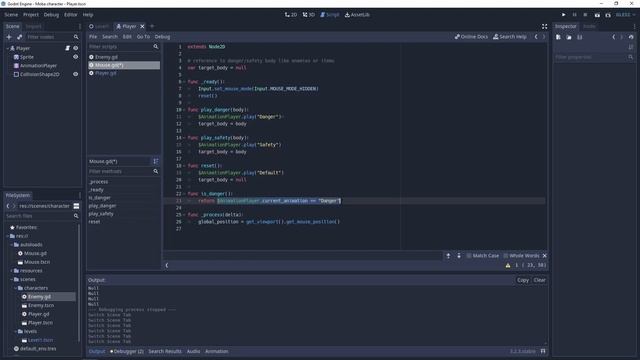Enable Whole Words in search
The height and width of the screenshot is (360, 640).
click(521, 256)
